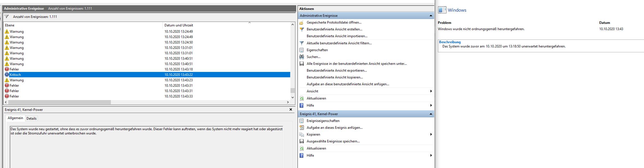
Task: Click the event list scroll down arrow
Action: coord(292,97)
